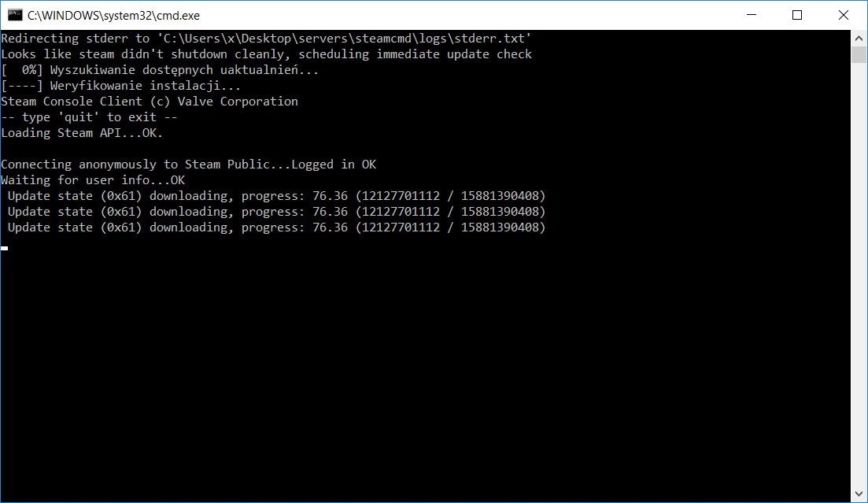
Task: Click the cmd.exe icon in the title bar
Action: (x=14, y=15)
